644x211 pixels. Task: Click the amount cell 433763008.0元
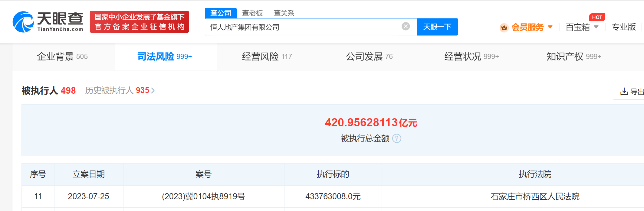point(333,196)
